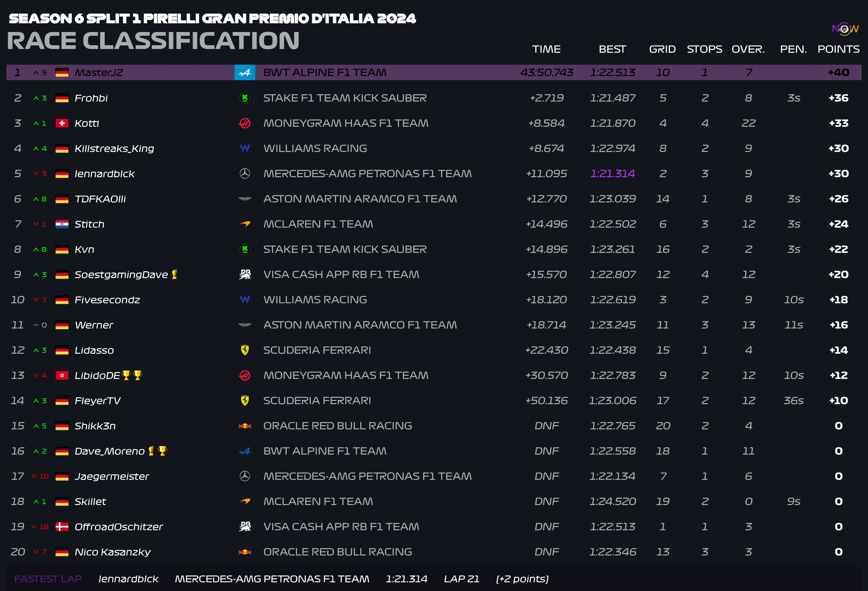Click the up 9 position change for MasterJ2
This screenshot has height=591, width=868.
(x=40, y=72)
